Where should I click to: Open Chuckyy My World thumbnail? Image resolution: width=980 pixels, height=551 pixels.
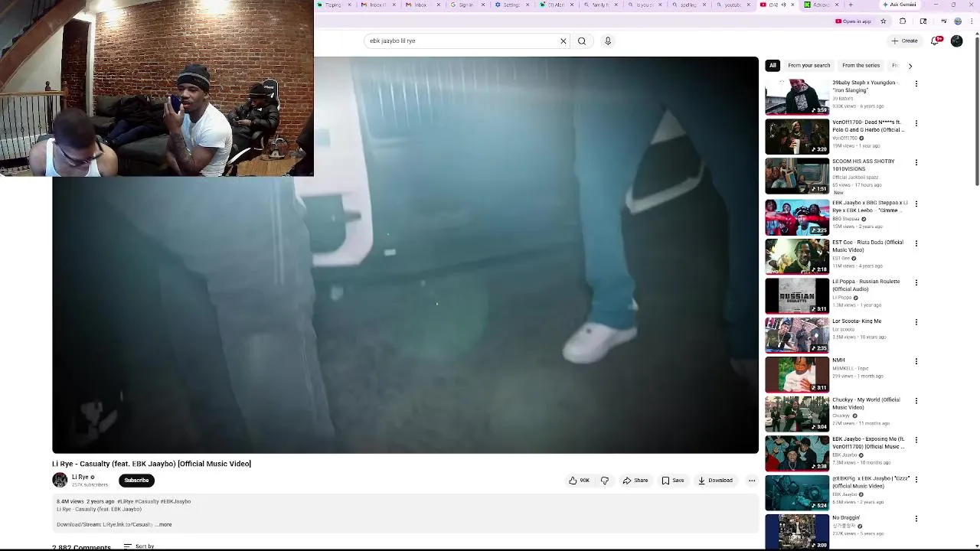(x=797, y=414)
